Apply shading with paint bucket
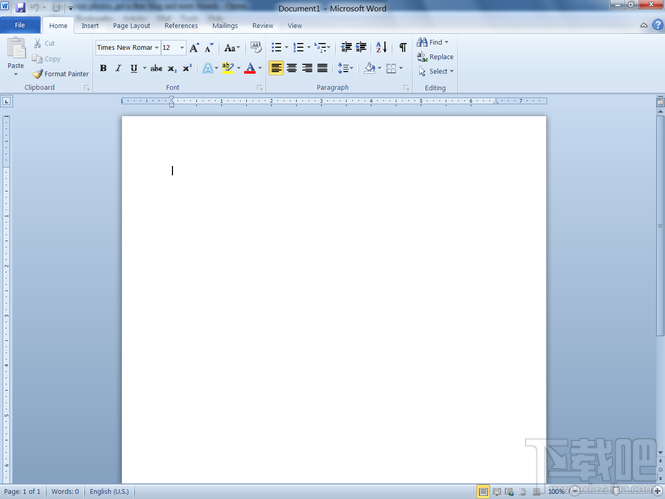 tap(369, 68)
